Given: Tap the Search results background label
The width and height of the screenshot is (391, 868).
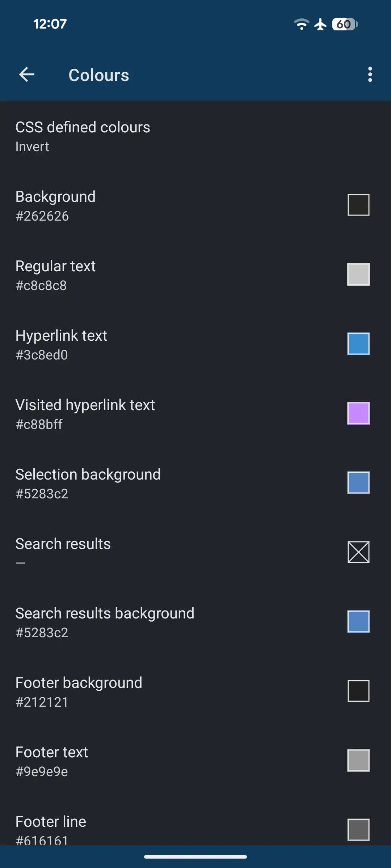Looking at the screenshot, I should pyautogui.click(x=105, y=613).
